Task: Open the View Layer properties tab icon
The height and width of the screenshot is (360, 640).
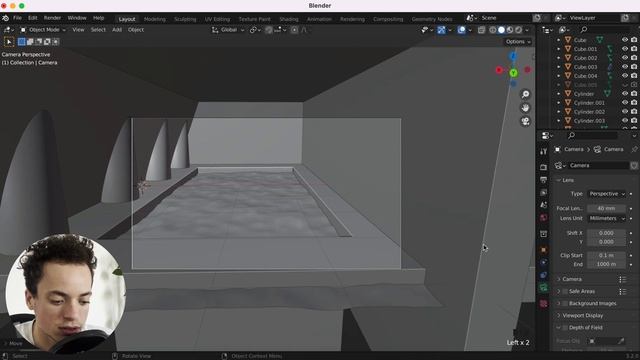Action: (543, 192)
